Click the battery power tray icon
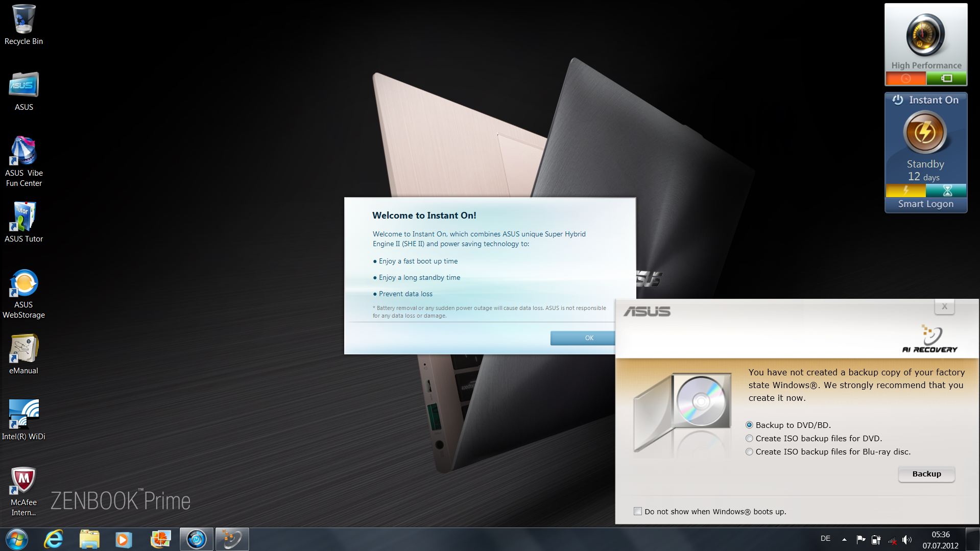This screenshot has height=551, width=980. 876,539
